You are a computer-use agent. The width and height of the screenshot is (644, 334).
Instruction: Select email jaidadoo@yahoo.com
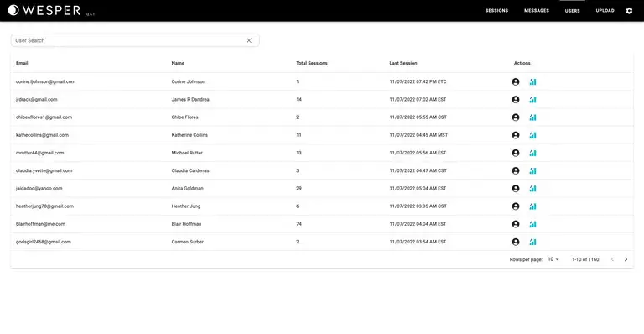coord(39,189)
